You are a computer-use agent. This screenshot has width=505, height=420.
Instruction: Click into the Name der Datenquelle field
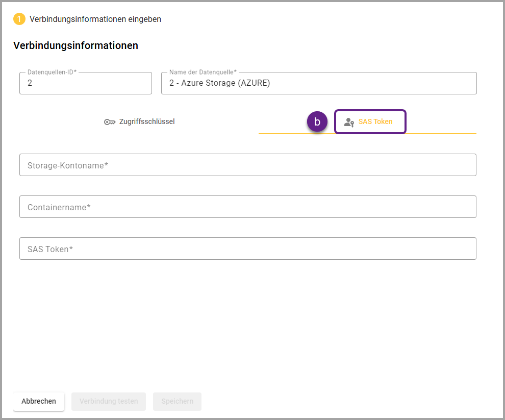tap(319, 83)
